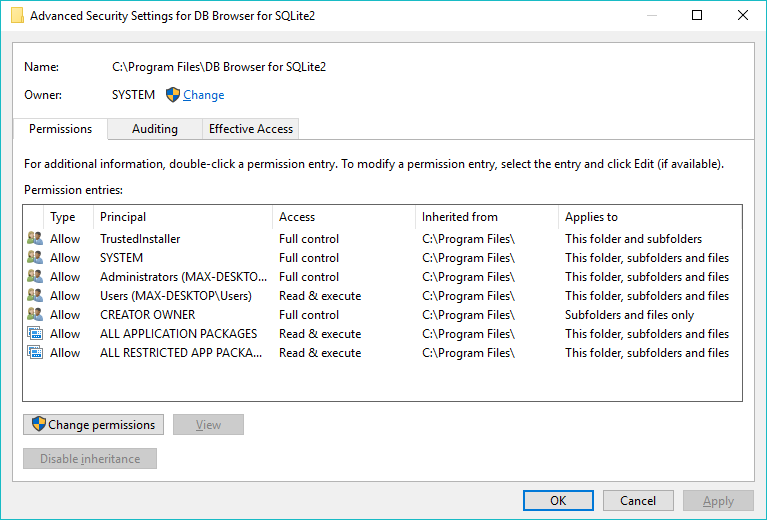Click the SYSTEM owner name
The width and height of the screenshot is (767, 520).
pyautogui.click(x=133, y=95)
